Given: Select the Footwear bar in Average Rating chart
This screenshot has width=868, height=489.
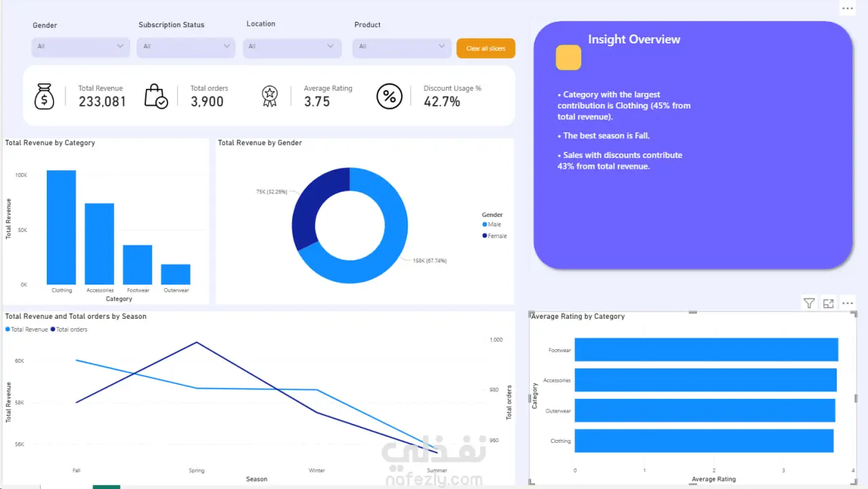Looking at the screenshot, I should [x=706, y=350].
